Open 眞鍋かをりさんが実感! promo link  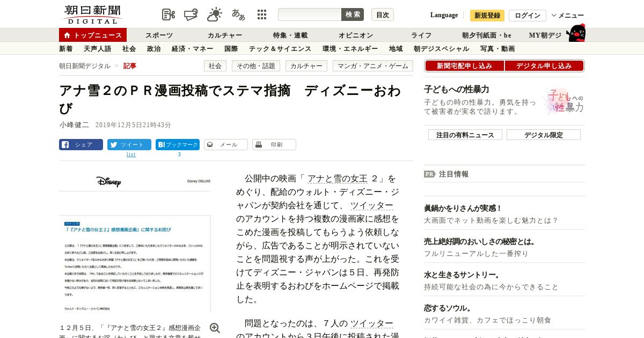click(x=463, y=208)
